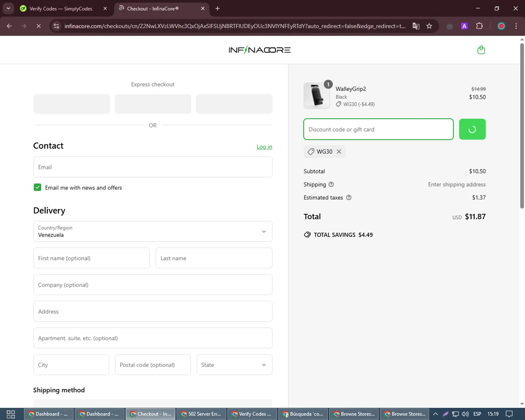This screenshot has height=420, width=525.
Task: Switch to Búsqueda taskbar window
Action: [303, 414]
